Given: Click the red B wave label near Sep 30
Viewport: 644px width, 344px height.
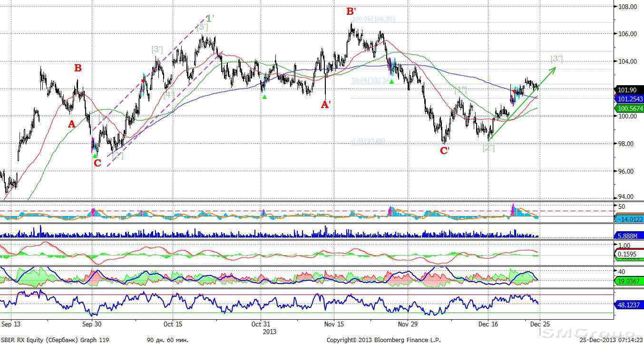Looking at the screenshot, I should tap(78, 69).
